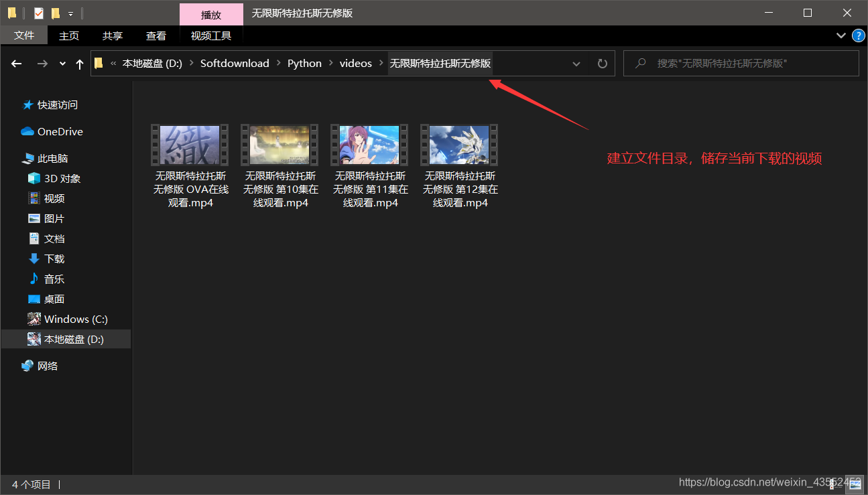Navigate to 本地磁盘 (D:) breadcrumb
Image resolution: width=868 pixels, height=495 pixels.
click(152, 63)
